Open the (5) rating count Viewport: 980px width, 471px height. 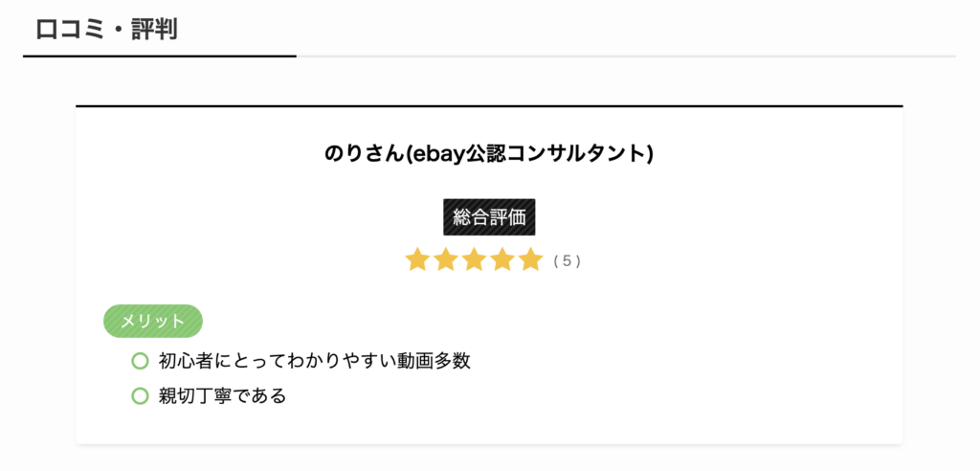[x=567, y=261]
